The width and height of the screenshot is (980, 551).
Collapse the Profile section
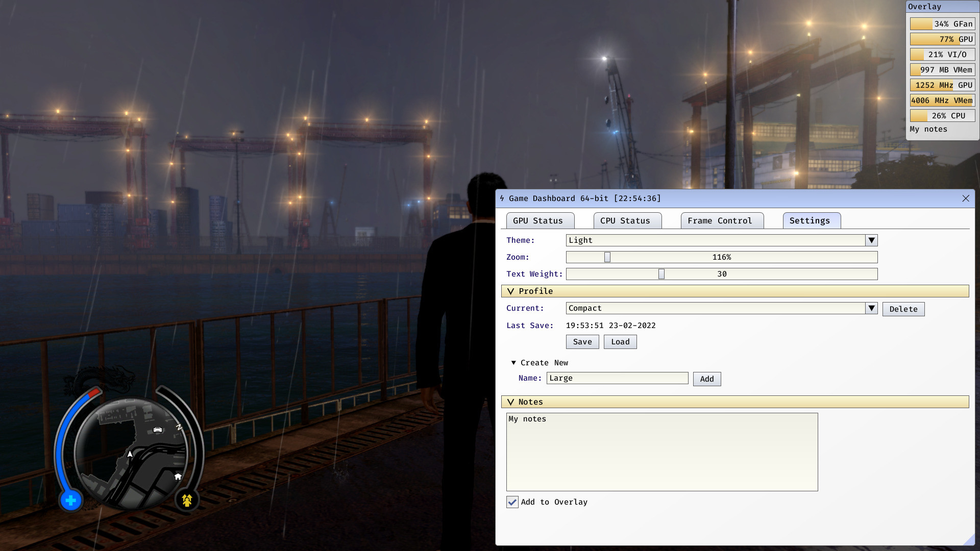click(511, 291)
